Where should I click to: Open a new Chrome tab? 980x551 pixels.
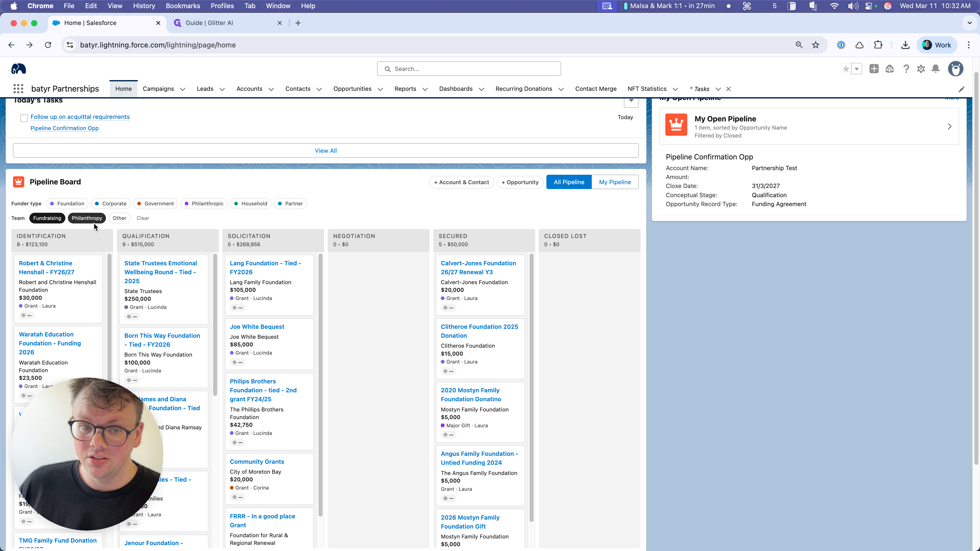(298, 23)
